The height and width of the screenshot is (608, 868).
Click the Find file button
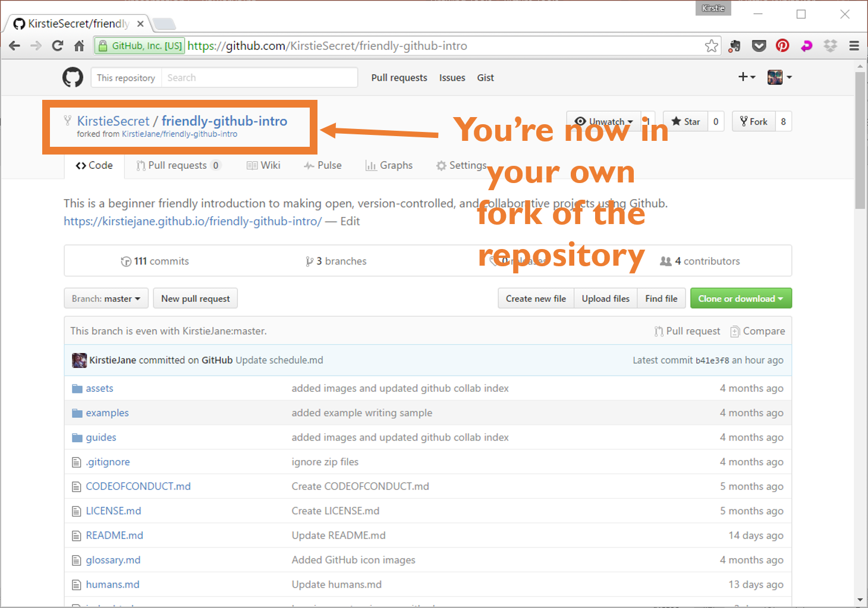(661, 298)
